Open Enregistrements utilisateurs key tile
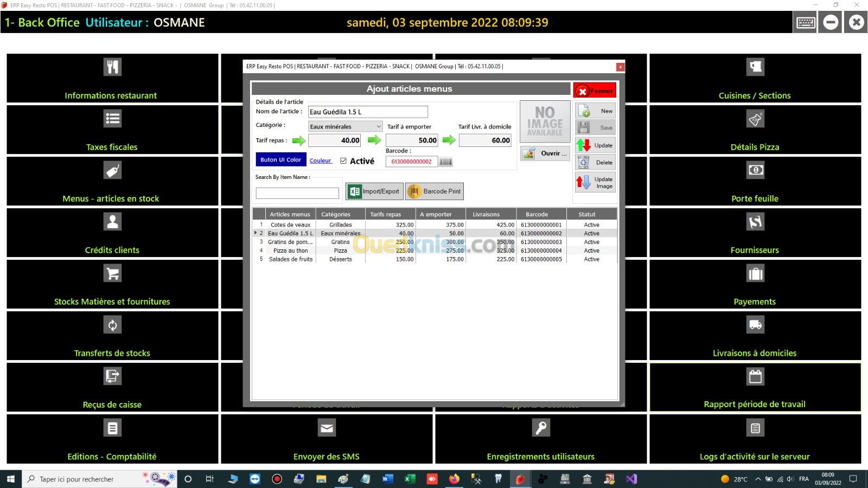Viewport: 868px width, 488px height. 540,439
